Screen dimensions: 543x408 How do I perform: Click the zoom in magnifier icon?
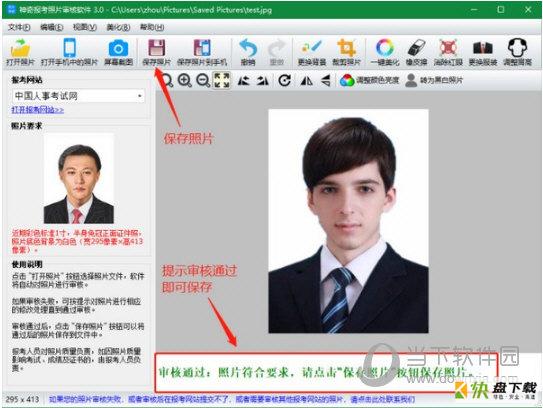185,80
